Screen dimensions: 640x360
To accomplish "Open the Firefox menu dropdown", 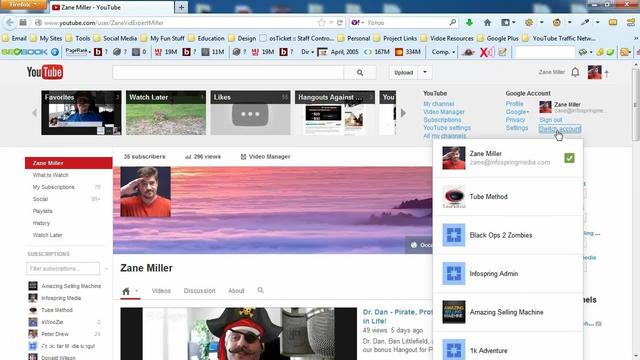I will [23, 4].
